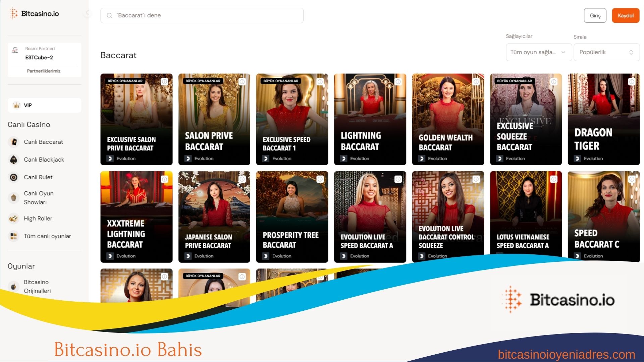Open Exclusive Salon Prive Baccarat game
Image resolution: width=644 pixels, height=362 pixels.
[137, 119]
